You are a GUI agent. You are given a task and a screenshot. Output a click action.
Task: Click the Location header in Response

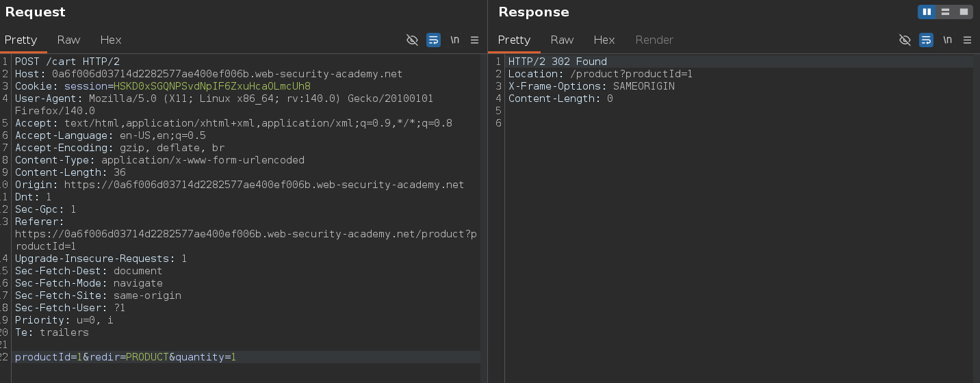click(600, 74)
